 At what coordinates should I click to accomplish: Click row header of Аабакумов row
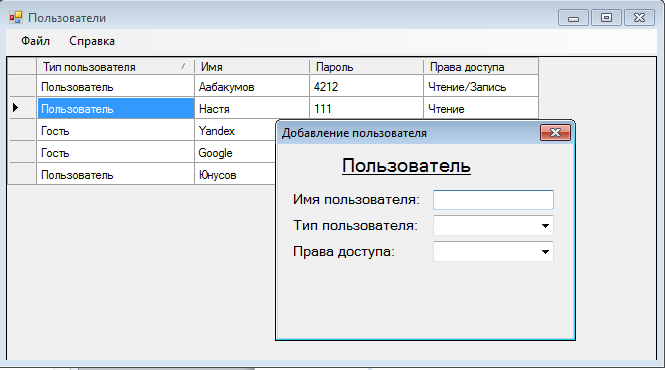tap(22, 87)
